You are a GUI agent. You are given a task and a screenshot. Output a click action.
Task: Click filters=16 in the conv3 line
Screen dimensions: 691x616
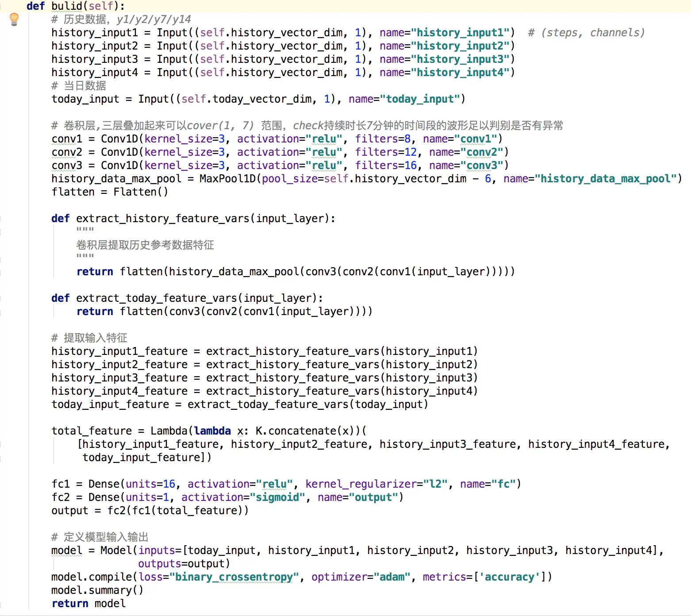[386, 166]
